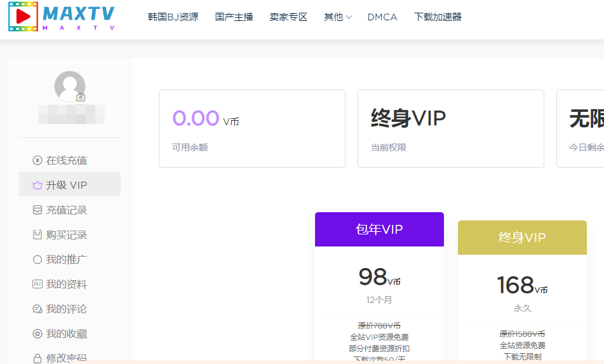This screenshot has height=364, width=604.
Task: Click the 原价1588V币 strikethrough text
Action: (x=522, y=334)
